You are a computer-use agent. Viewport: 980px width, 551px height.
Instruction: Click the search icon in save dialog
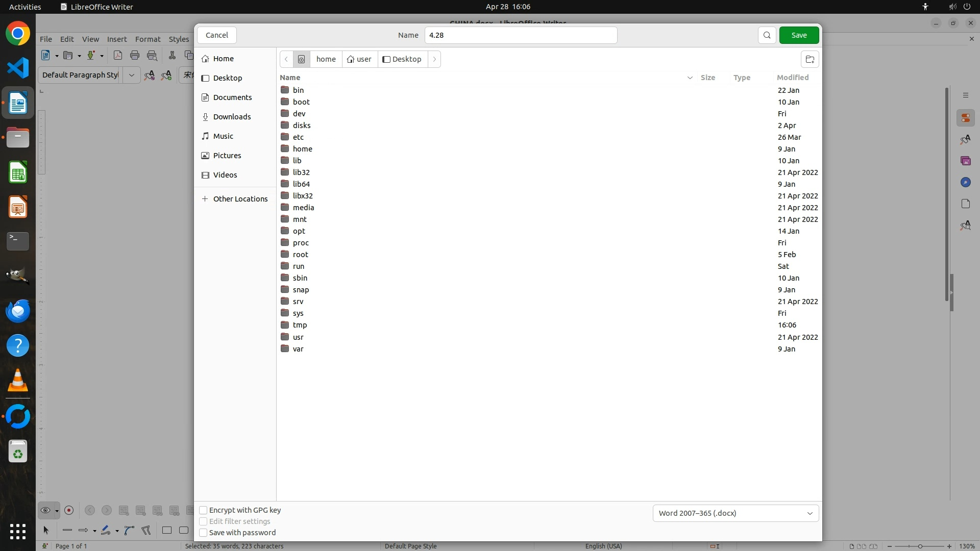[767, 35]
